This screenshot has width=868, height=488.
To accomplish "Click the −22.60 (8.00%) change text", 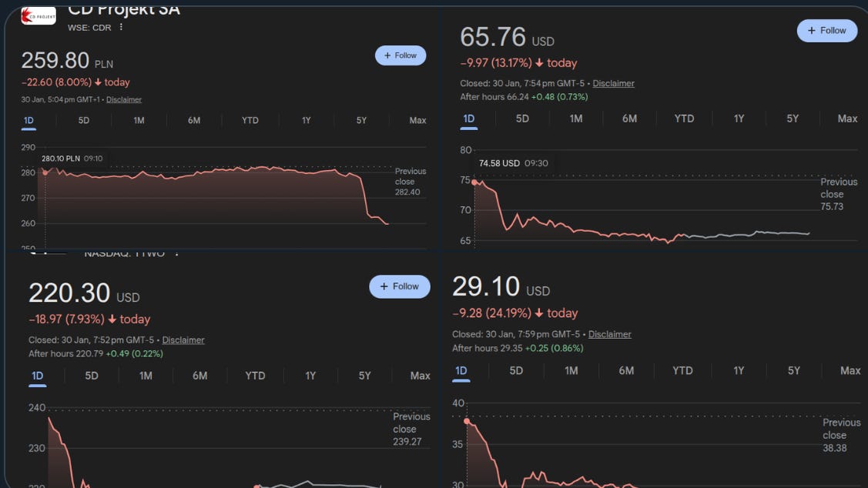I will click(x=56, y=82).
